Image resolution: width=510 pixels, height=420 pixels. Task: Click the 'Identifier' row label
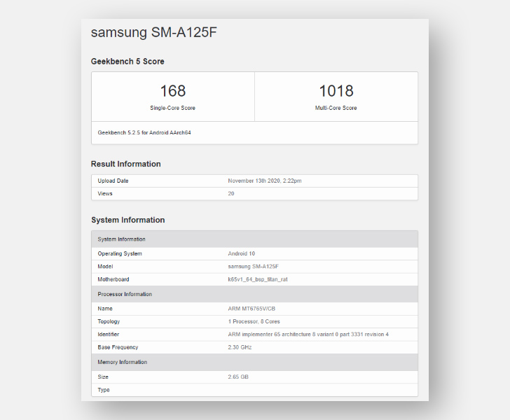(x=109, y=334)
